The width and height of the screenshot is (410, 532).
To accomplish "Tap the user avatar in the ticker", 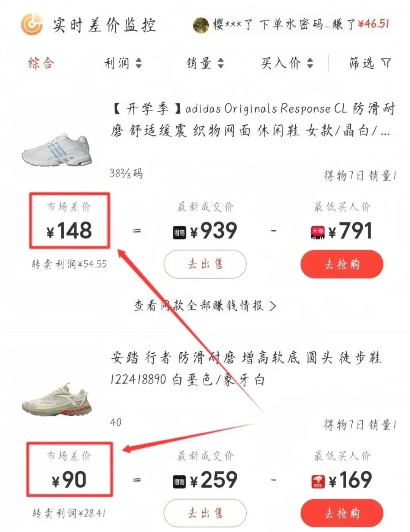I will (201, 25).
